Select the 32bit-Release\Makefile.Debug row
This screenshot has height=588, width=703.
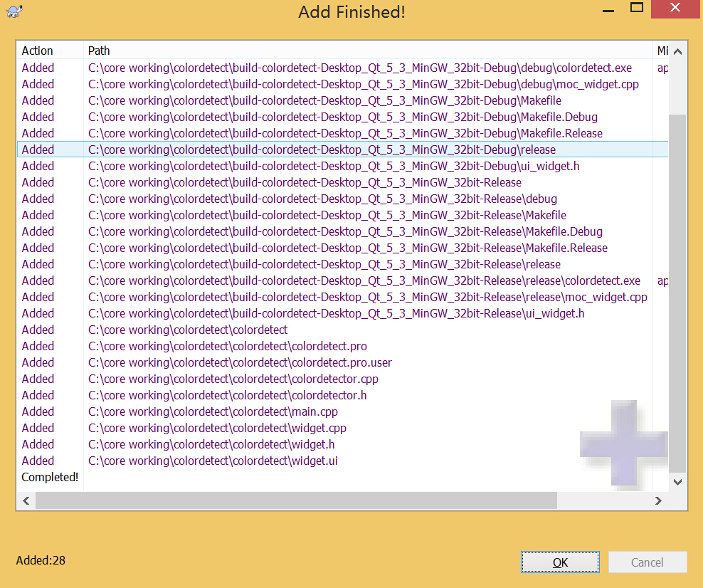tap(342, 231)
